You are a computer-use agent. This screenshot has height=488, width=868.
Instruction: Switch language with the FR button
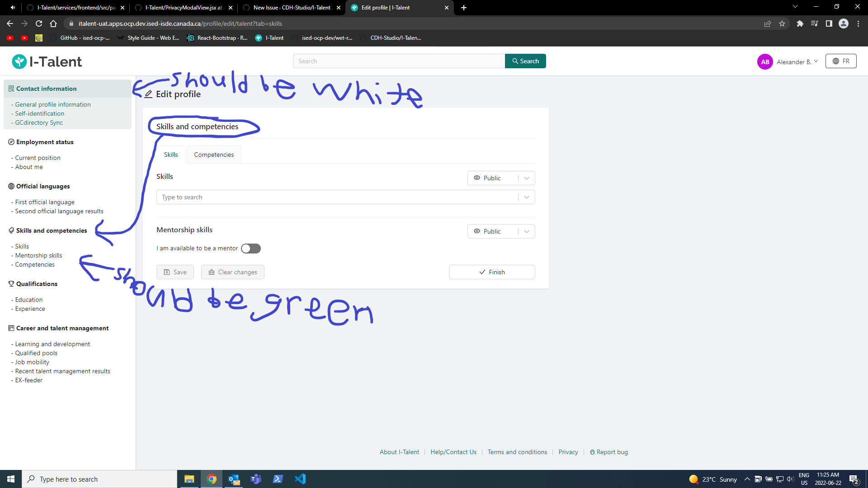point(841,61)
